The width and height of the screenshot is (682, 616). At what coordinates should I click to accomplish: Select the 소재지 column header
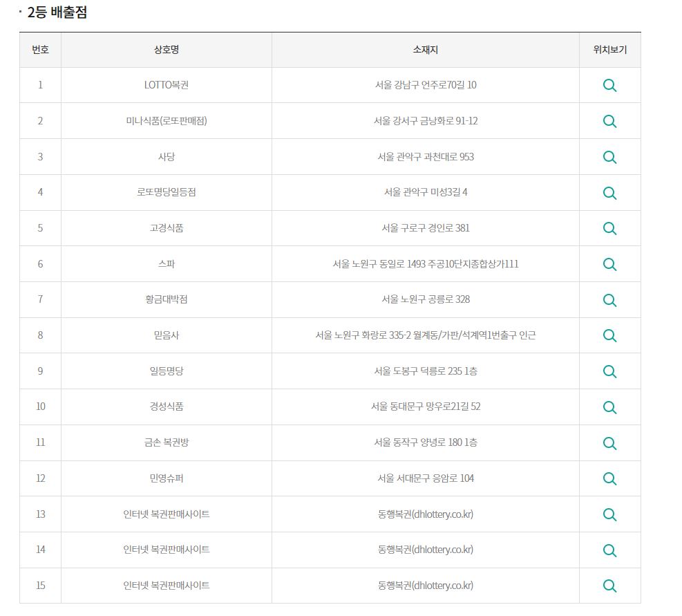pyautogui.click(x=426, y=50)
